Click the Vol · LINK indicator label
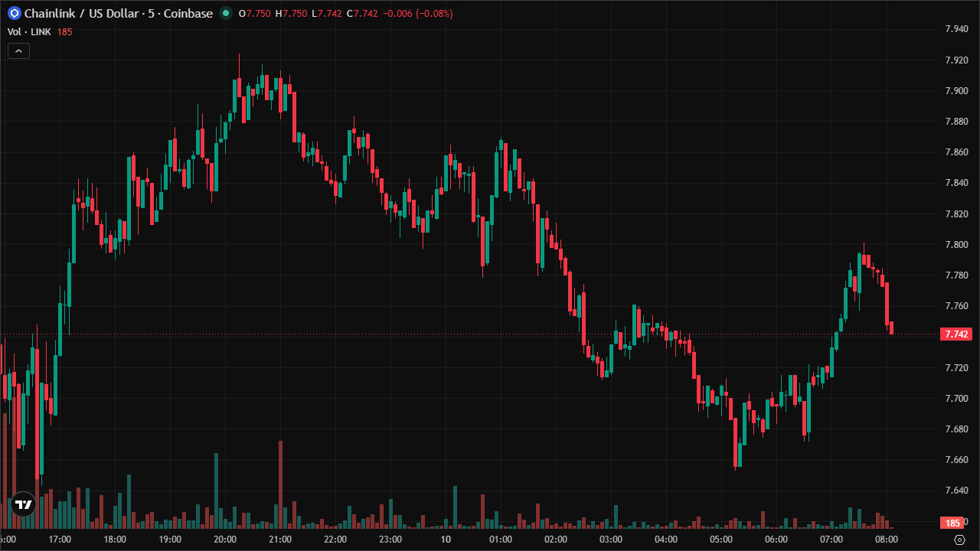980x551 pixels. pos(29,31)
